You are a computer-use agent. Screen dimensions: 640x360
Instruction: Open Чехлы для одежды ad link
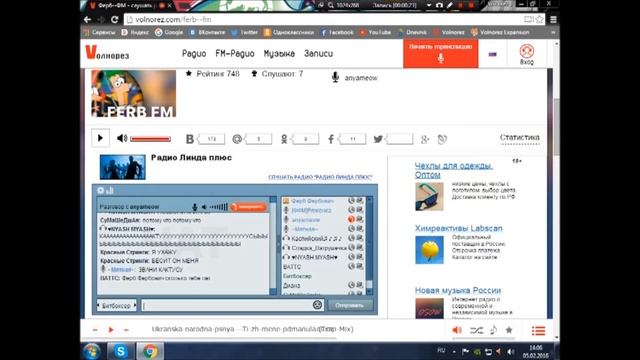[453, 170]
